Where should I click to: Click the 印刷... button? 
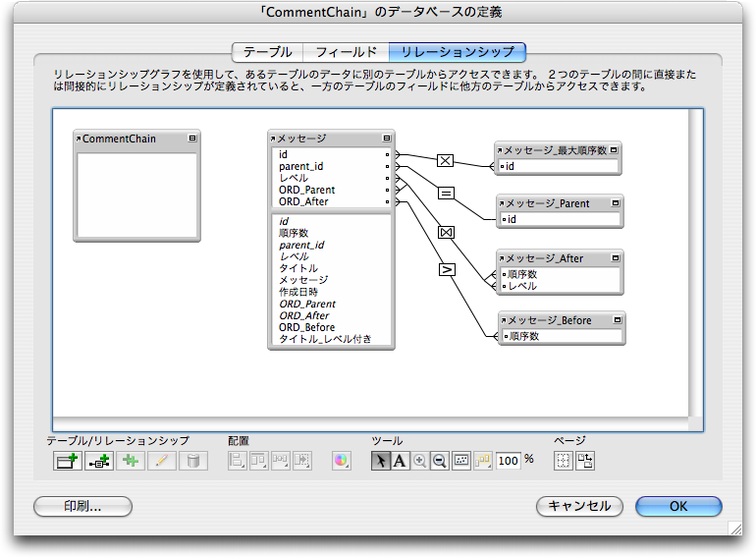(82, 507)
